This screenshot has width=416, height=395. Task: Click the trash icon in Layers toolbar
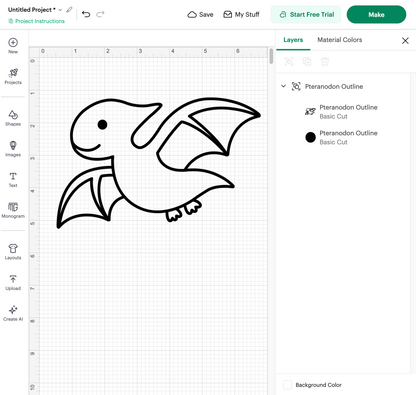tap(325, 61)
